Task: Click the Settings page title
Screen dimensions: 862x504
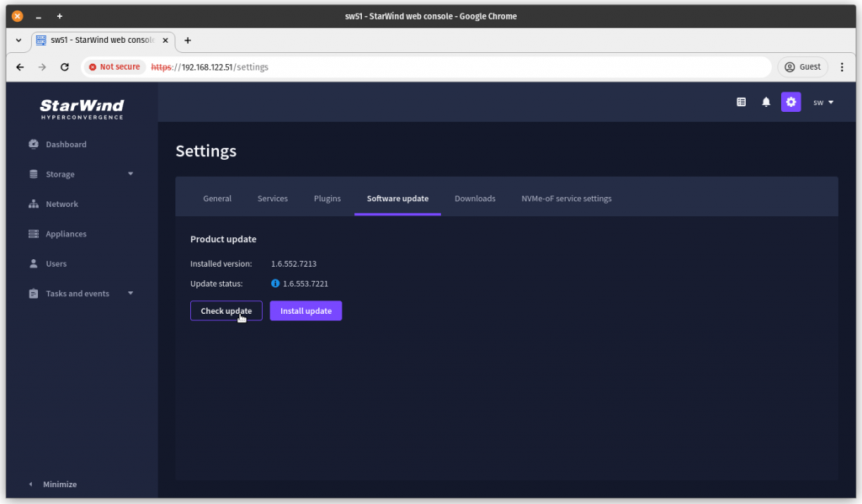Action: pyautogui.click(x=206, y=151)
